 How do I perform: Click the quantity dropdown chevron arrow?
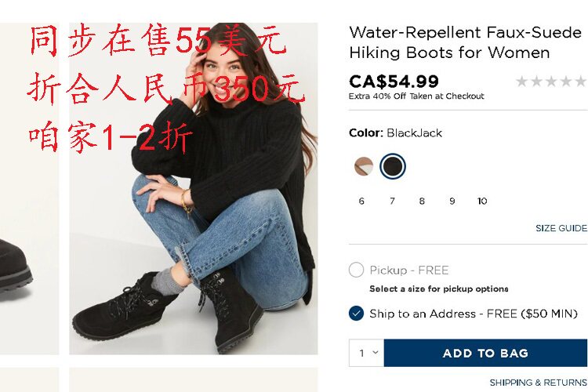coord(376,353)
